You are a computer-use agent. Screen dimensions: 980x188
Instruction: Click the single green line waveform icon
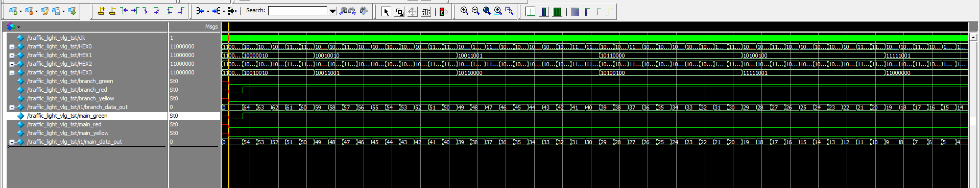click(x=531, y=11)
